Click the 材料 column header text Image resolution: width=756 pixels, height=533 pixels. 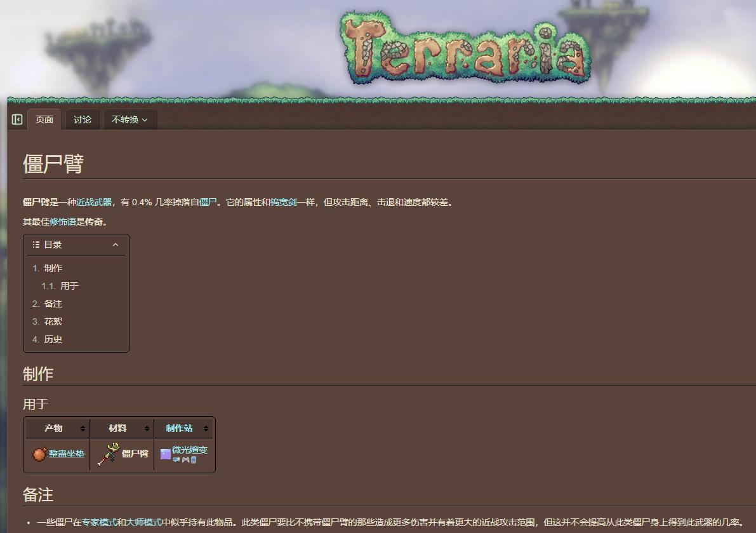pos(117,428)
